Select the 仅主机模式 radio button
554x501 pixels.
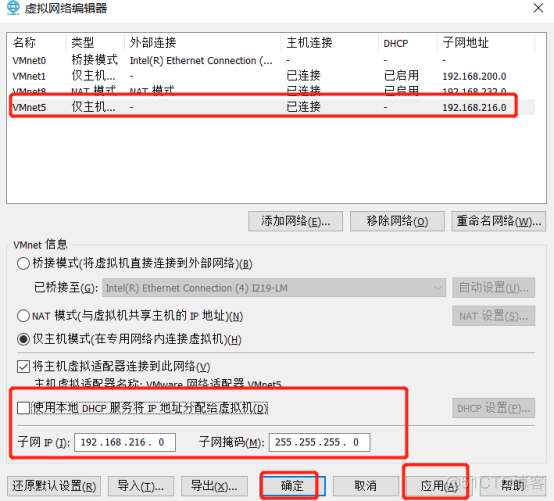(23, 339)
